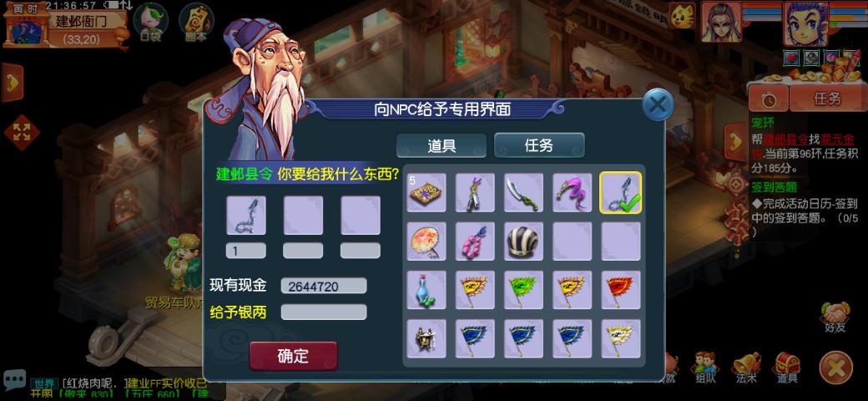Deselect the checked chain whip item
The width and height of the screenshot is (868, 401).
[x=621, y=192]
